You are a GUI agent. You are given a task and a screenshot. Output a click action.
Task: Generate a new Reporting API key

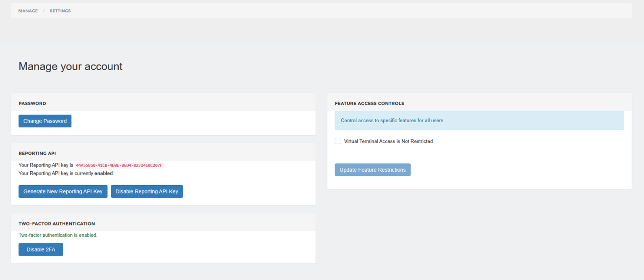[62, 191]
